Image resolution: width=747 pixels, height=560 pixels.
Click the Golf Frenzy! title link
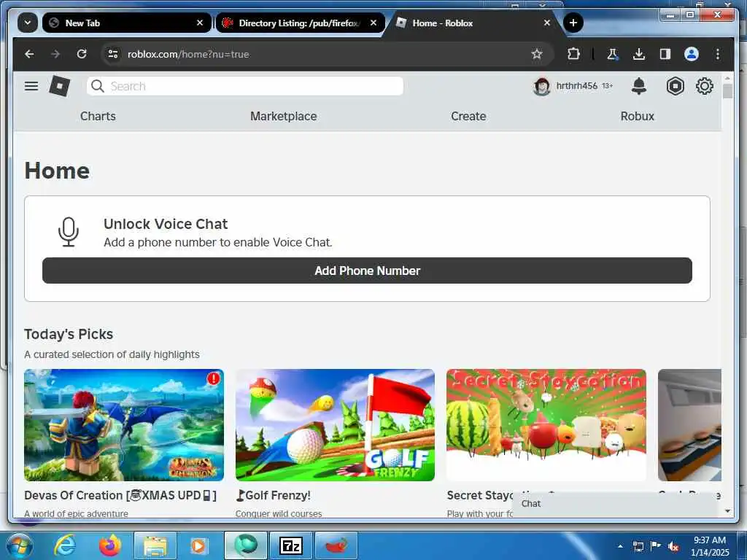pos(274,495)
